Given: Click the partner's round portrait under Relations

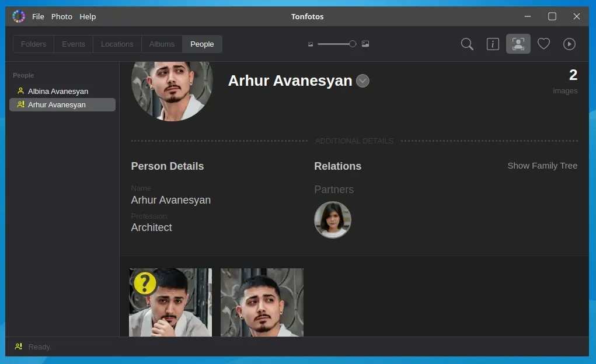Looking at the screenshot, I should (333, 220).
